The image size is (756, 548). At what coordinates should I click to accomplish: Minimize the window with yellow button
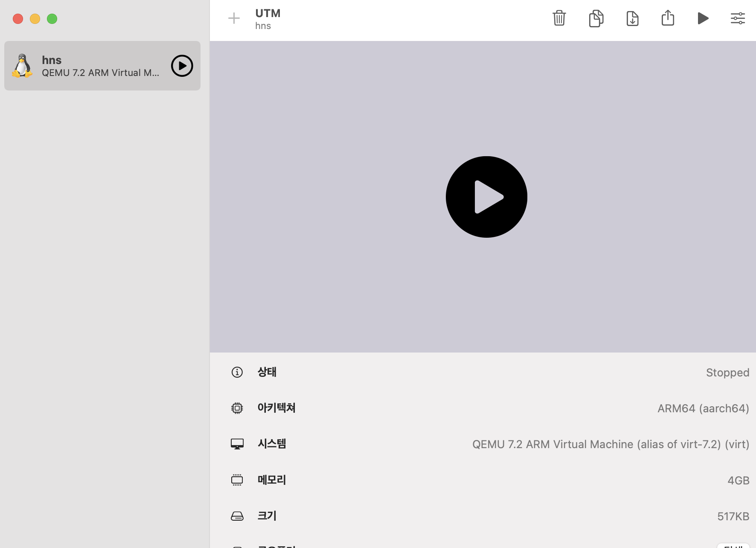(x=35, y=19)
